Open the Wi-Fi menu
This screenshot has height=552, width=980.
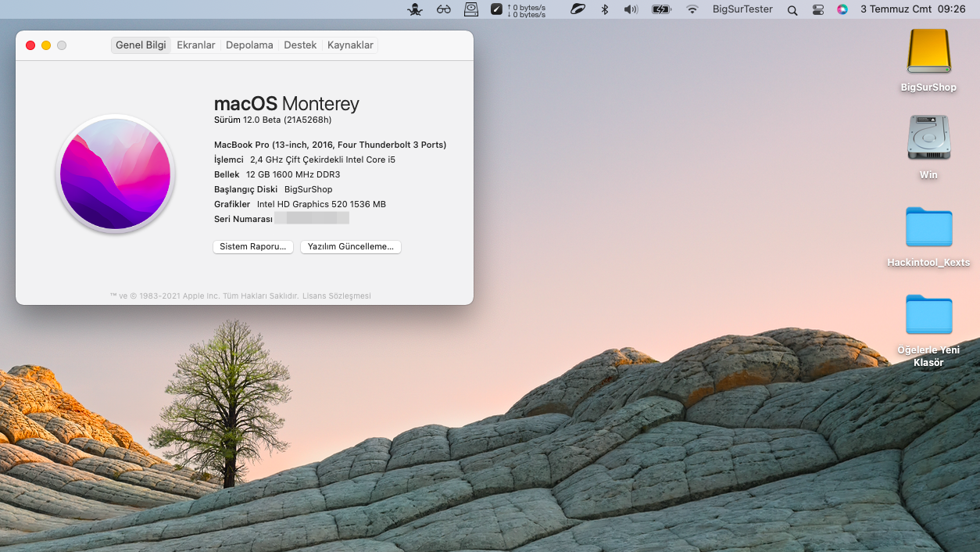click(x=692, y=9)
